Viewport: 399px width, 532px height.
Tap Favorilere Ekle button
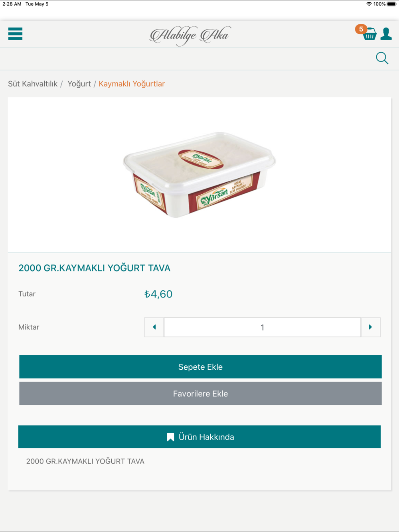[x=200, y=394]
